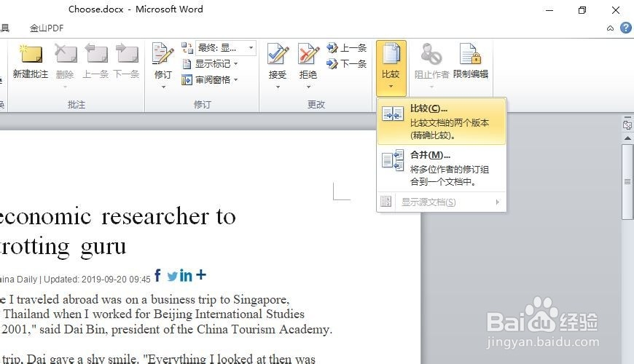The height and width of the screenshot is (364, 634).
Task: Open 显示源文档(S) submenu
Action: (441, 202)
